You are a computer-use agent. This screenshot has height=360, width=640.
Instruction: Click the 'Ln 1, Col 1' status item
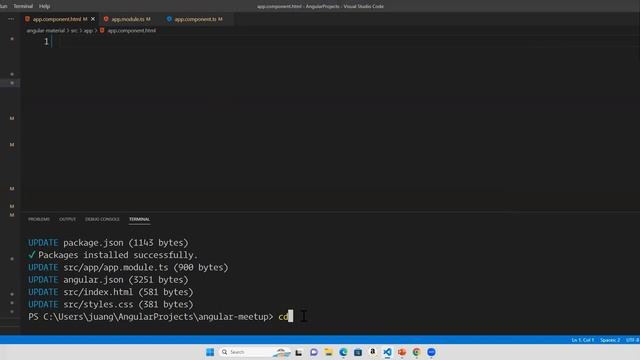tap(582, 340)
